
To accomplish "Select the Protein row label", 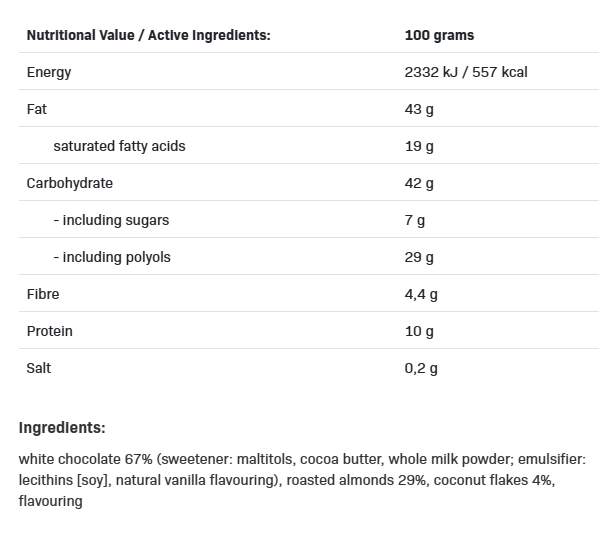I will point(49,331).
